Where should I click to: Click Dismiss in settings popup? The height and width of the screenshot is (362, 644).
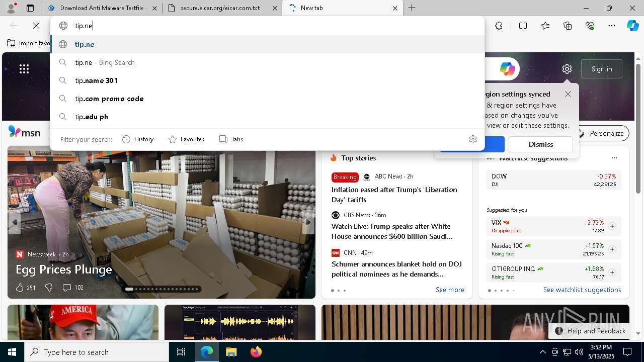[541, 144]
